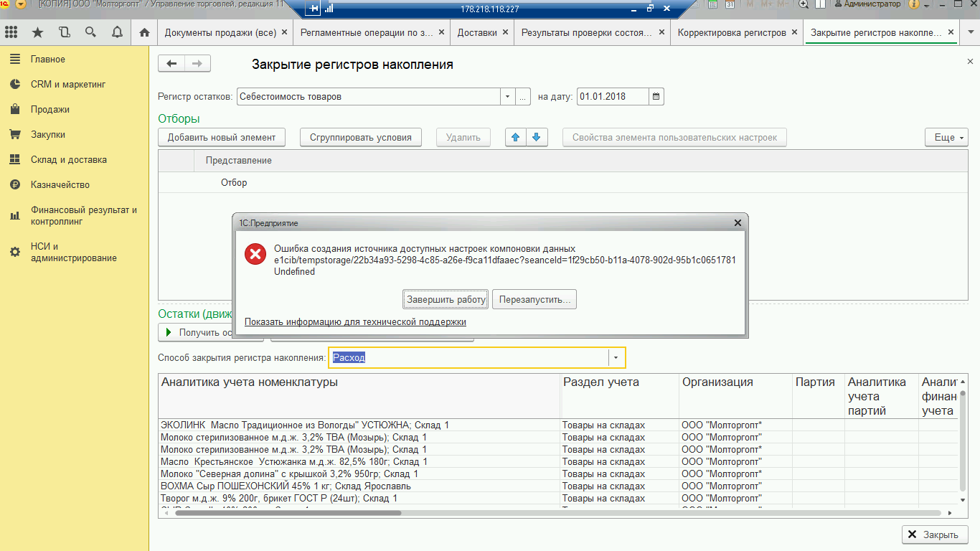Click Добавить новый элемент button

click(222, 137)
